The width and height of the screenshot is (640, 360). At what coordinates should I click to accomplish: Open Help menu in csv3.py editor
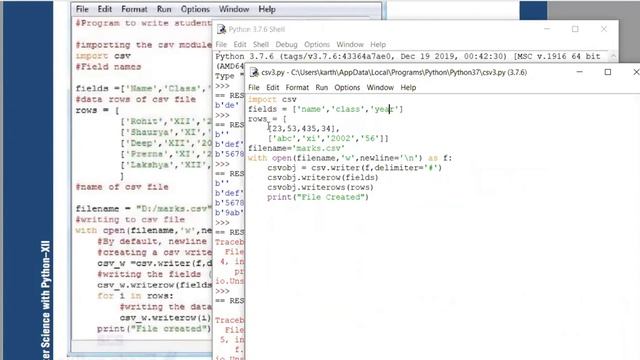[x=408, y=87]
